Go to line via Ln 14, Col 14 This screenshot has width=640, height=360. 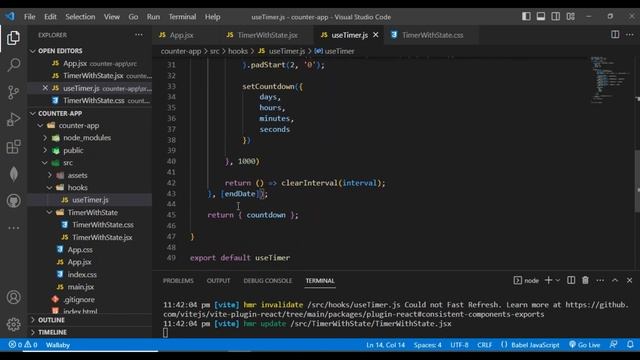pos(385,345)
